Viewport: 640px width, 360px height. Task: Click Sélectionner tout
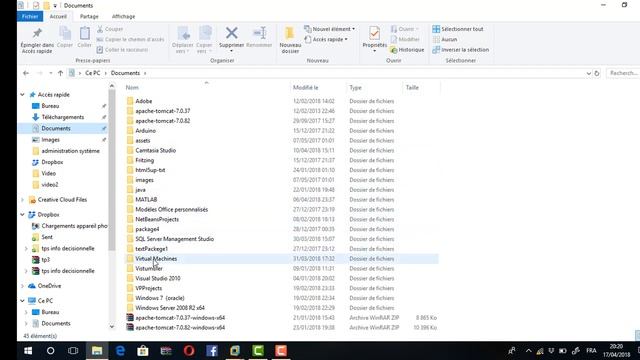pyautogui.click(x=458, y=29)
